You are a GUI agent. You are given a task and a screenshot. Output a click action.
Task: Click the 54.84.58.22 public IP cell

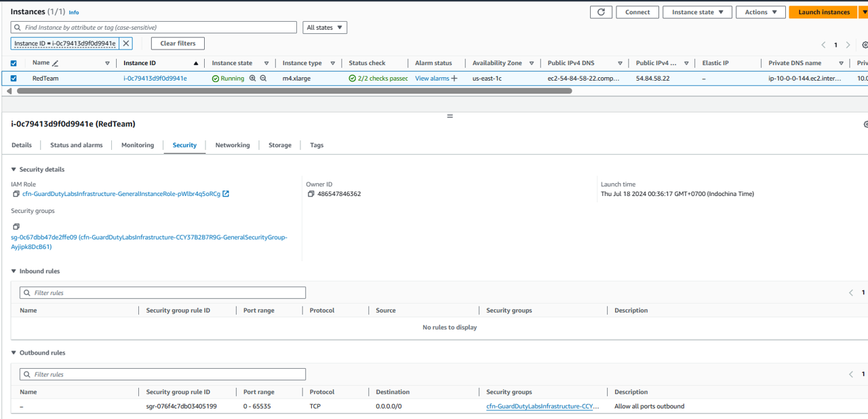pos(653,79)
